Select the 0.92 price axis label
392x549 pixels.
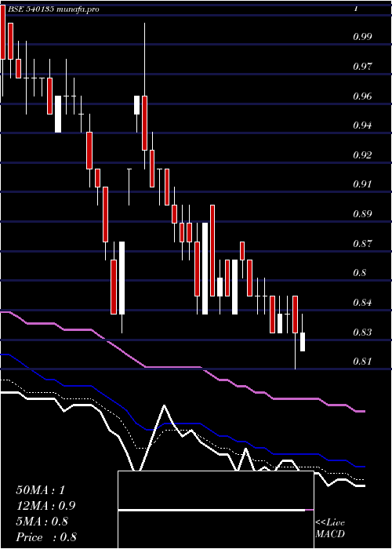pyautogui.click(x=362, y=155)
